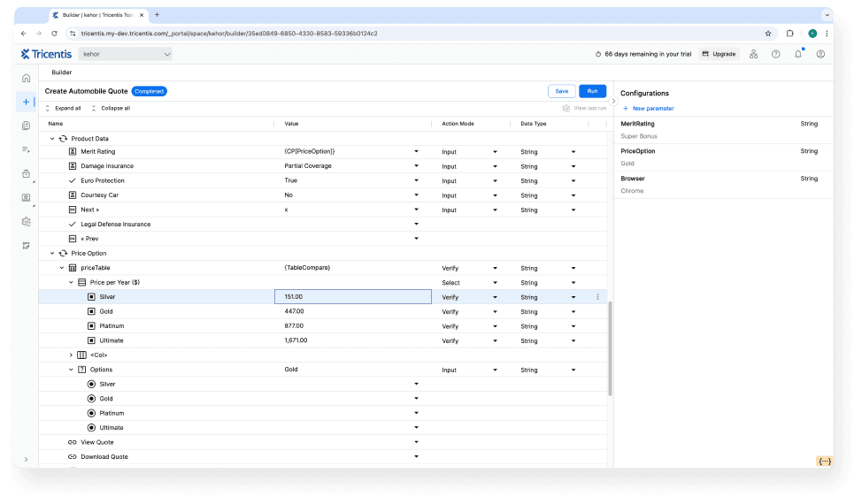Viewport: 862px width, 504px height.
Task: Expand the <Col> node
Action: [x=71, y=355]
